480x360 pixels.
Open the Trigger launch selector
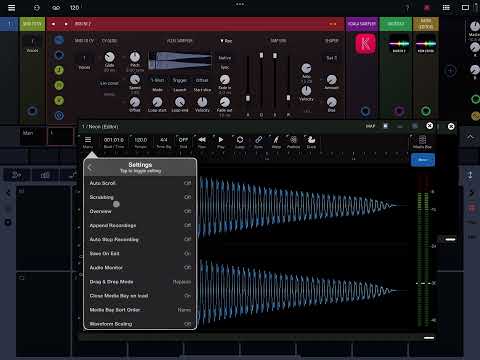click(x=180, y=80)
